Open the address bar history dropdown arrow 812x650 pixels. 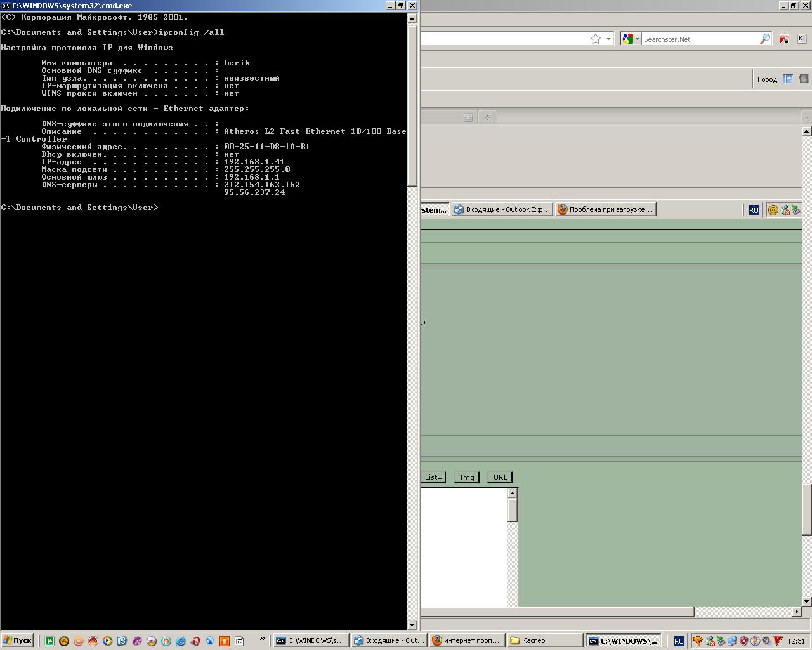point(608,39)
